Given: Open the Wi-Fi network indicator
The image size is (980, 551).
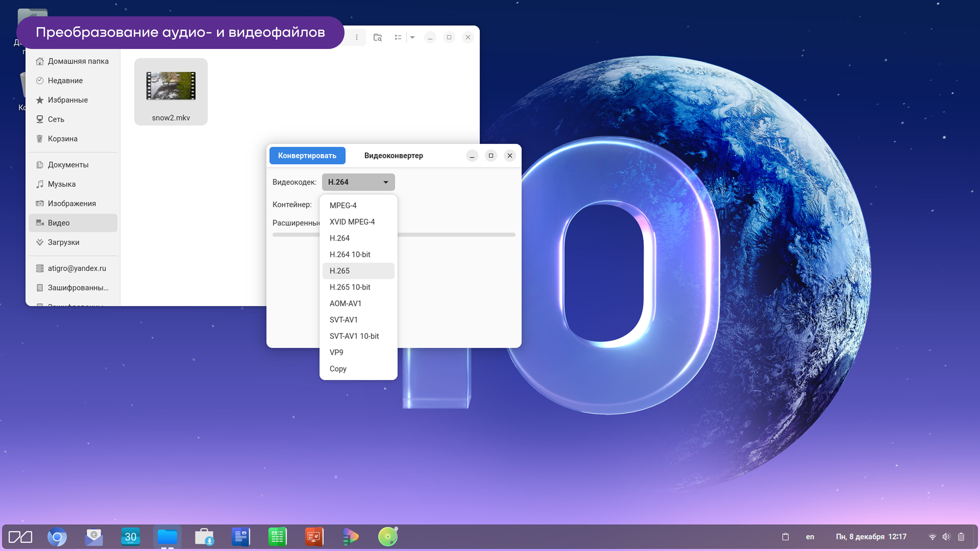Looking at the screenshot, I should coord(932,537).
